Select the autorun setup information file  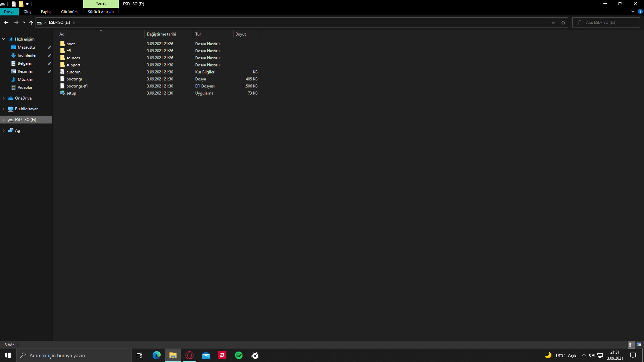pyautogui.click(x=73, y=72)
